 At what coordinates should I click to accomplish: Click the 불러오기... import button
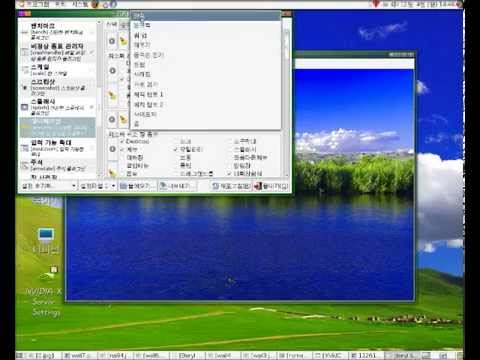tap(137, 186)
